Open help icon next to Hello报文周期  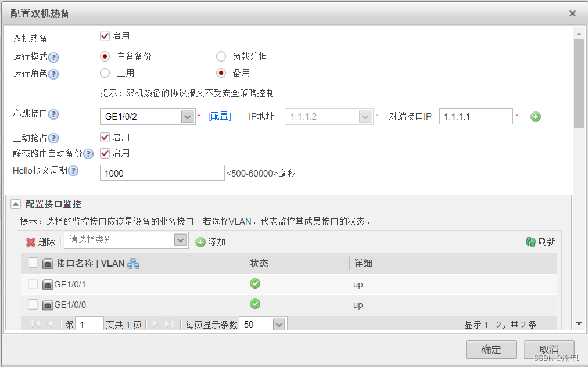coord(73,171)
